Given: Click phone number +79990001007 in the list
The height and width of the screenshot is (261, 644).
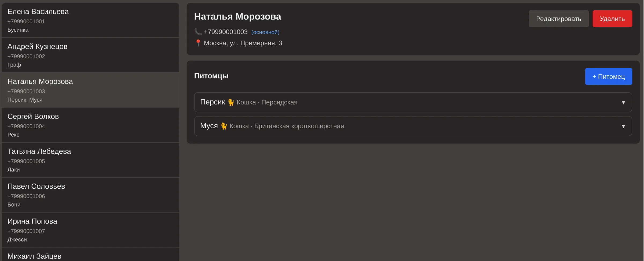Looking at the screenshot, I should tap(26, 231).
